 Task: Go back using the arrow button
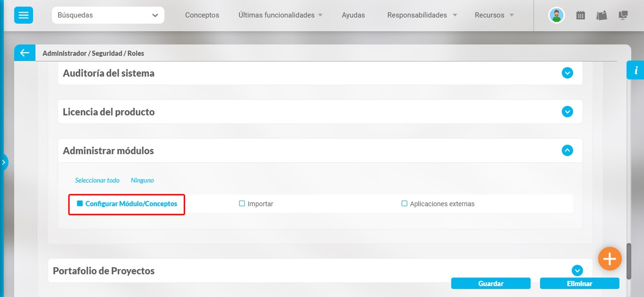click(25, 53)
